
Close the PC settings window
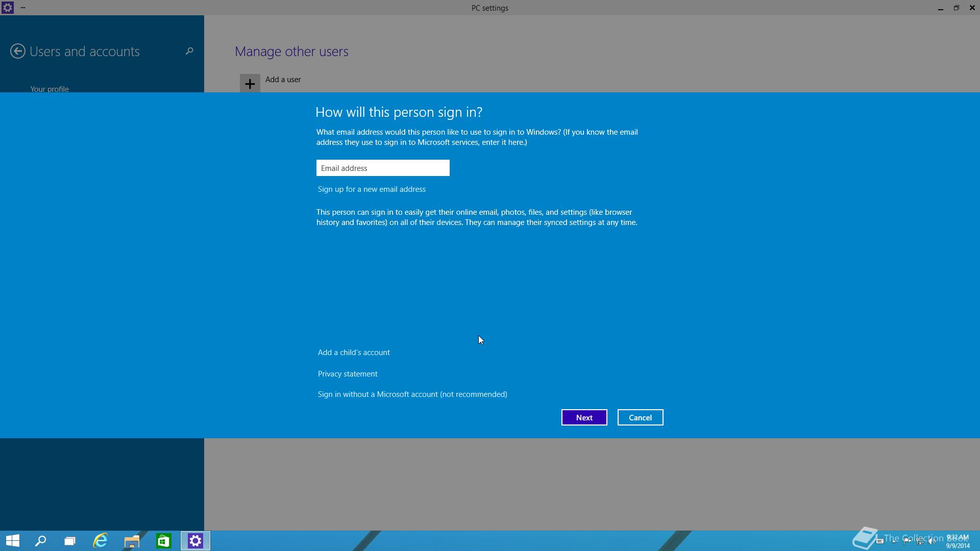tap(972, 8)
